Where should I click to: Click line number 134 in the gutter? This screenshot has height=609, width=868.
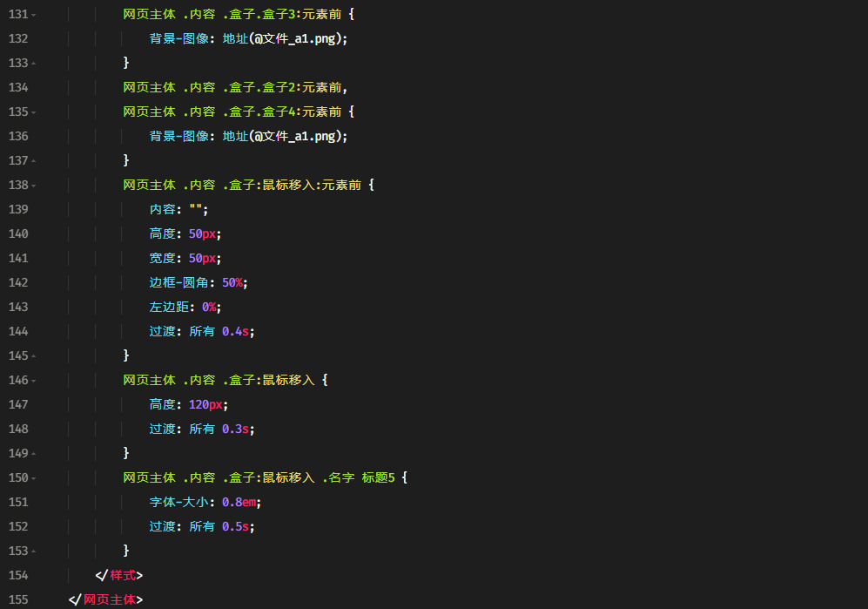(18, 87)
